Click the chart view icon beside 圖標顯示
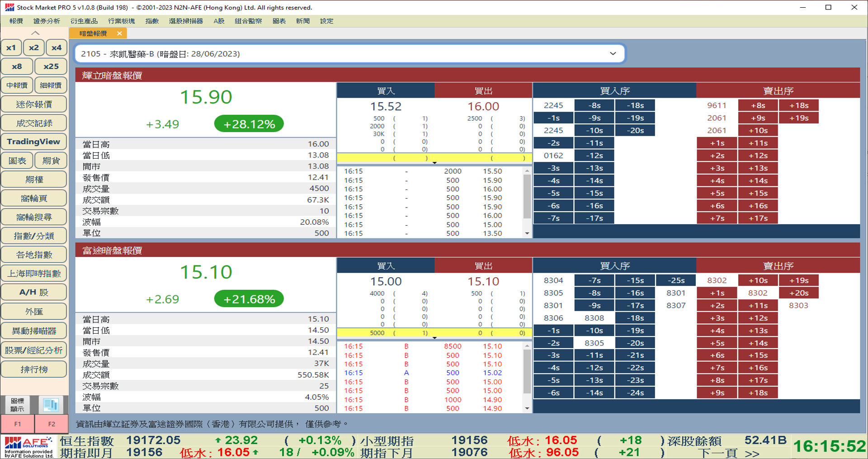Viewport: 868px width, 459px height. tap(51, 405)
